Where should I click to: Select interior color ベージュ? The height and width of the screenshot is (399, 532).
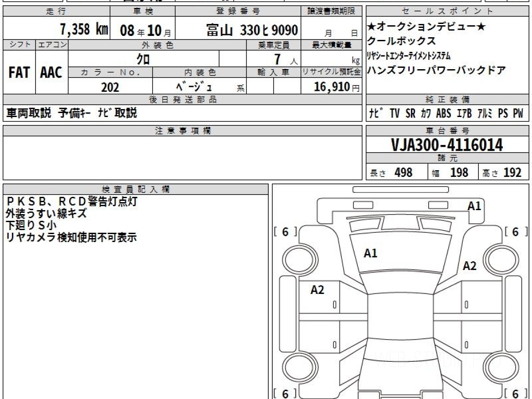point(194,86)
